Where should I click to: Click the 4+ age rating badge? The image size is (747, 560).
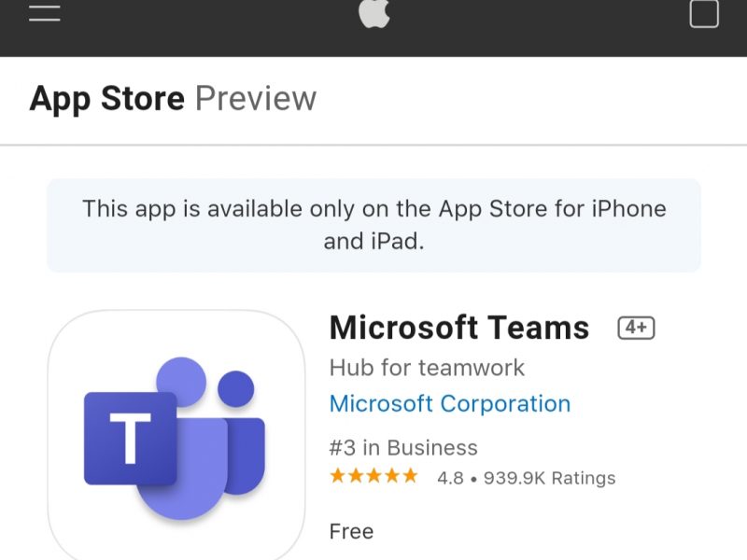tap(636, 328)
